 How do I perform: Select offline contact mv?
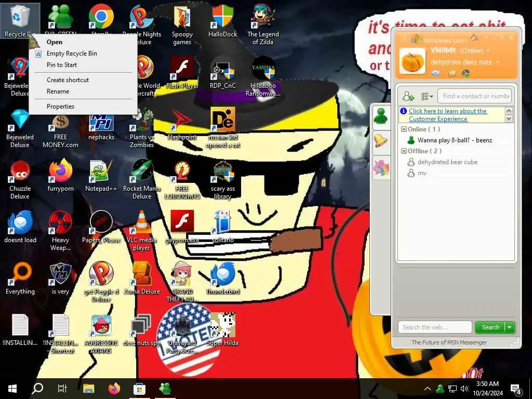[x=422, y=173]
